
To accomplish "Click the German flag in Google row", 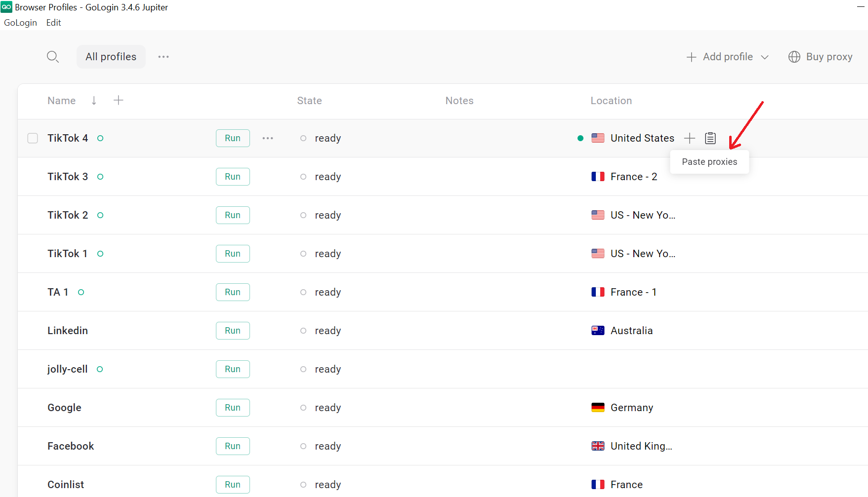I will pos(598,408).
